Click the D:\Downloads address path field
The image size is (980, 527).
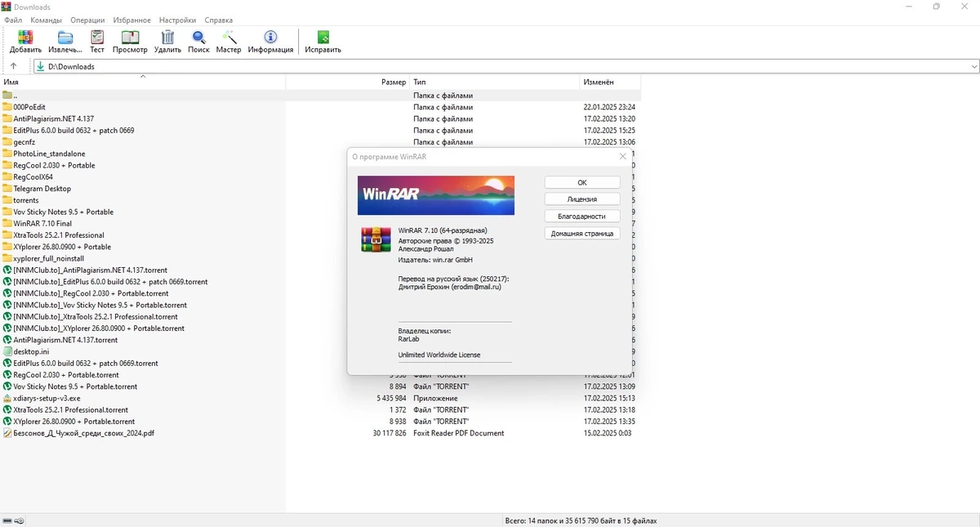pyautogui.click(x=506, y=67)
